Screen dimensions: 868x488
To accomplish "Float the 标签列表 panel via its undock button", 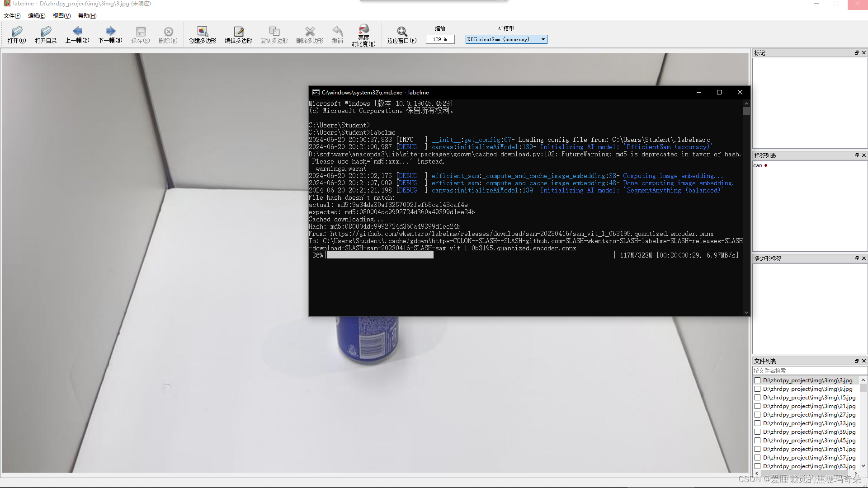I will coord(856,155).
